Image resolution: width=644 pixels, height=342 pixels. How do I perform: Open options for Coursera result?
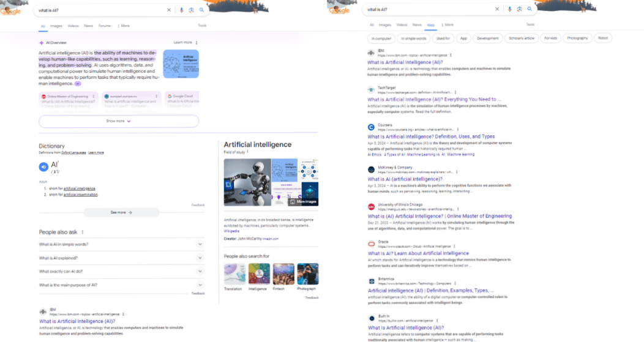458,129
